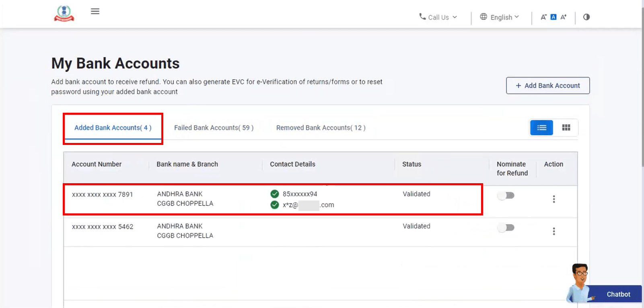644x308 pixels.
Task: Open the hamburger navigation menu
Action: click(95, 11)
